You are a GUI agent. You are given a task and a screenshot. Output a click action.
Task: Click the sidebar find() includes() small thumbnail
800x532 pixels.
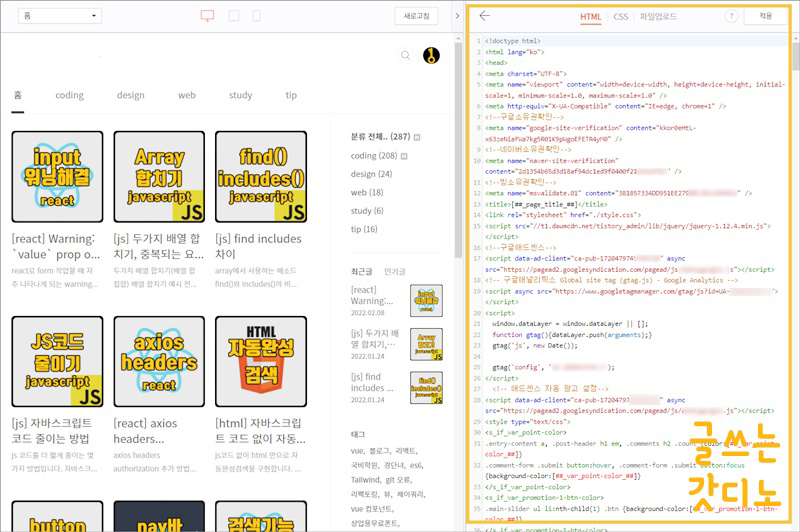pos(427,388)
